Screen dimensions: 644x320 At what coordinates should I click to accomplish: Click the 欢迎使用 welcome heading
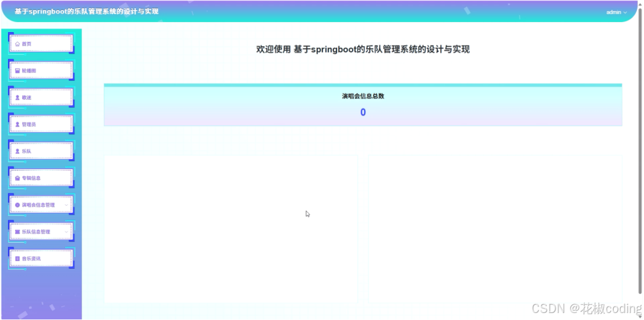tap(363, 50)
